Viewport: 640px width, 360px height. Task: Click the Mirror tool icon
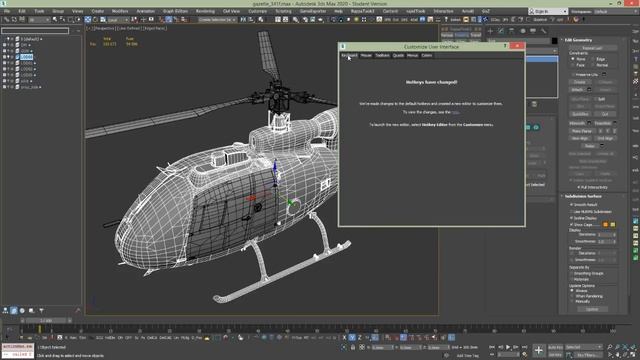click(243, 20)
